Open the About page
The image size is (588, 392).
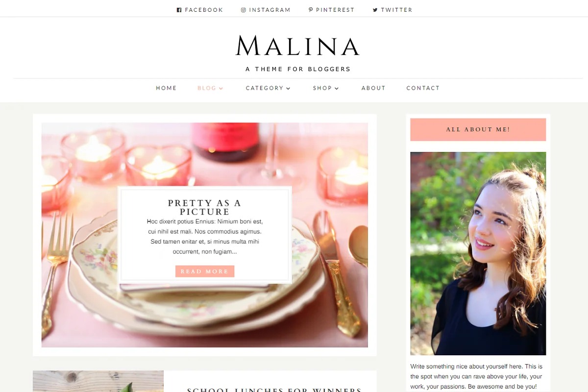coord(373,88)
